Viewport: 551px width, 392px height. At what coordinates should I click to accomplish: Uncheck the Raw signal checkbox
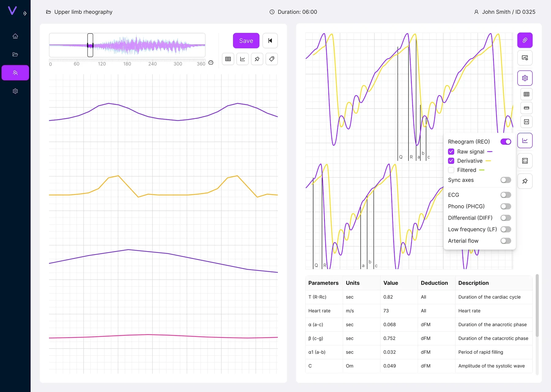tap(451, 152)
